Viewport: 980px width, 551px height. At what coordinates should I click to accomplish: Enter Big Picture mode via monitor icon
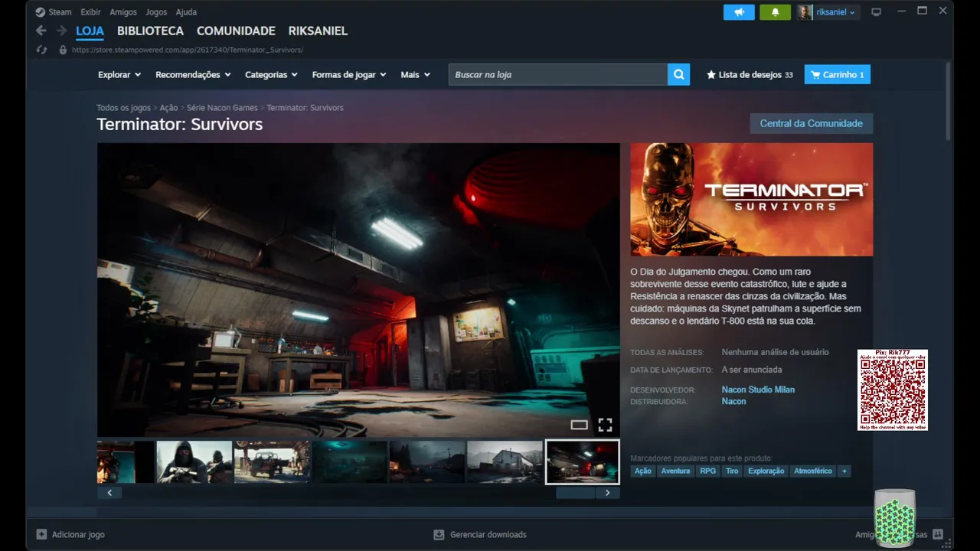pos(877,12)
